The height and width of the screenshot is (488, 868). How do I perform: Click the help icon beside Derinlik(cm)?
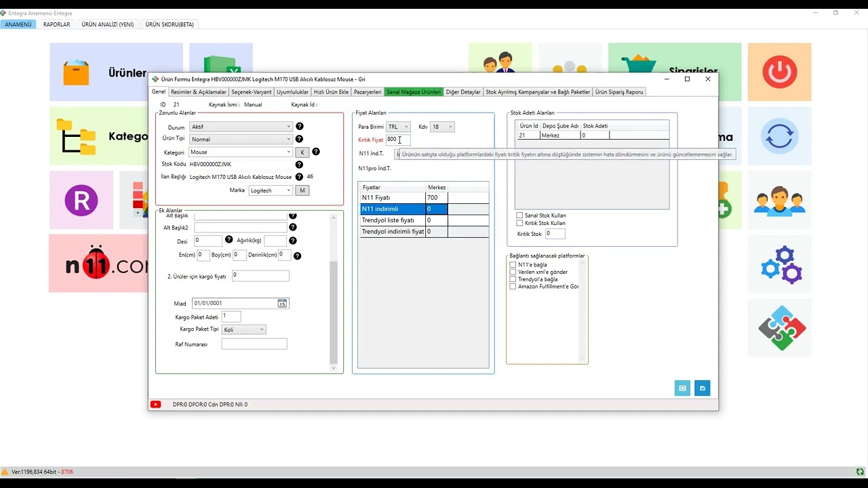point(298,256)
